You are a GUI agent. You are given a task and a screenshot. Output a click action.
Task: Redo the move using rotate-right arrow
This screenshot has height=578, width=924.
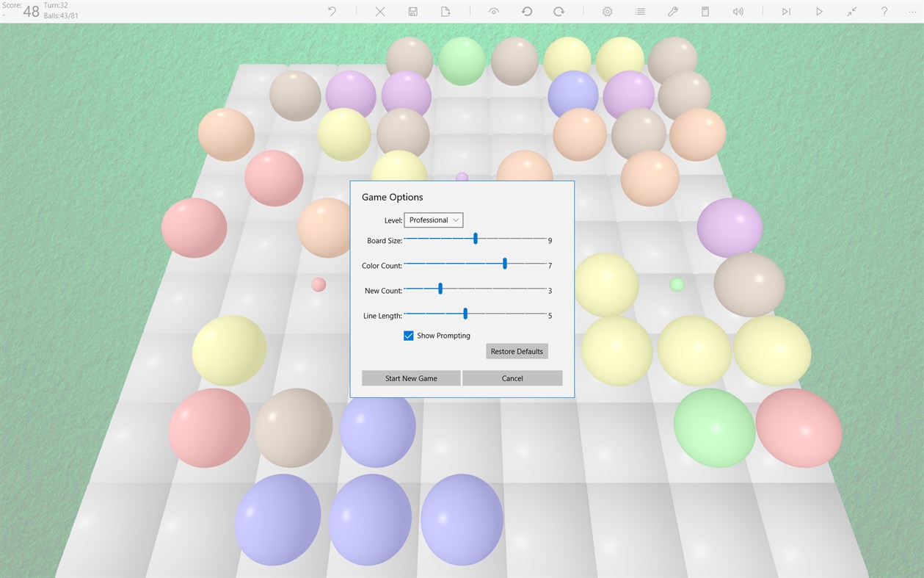pos(559,11)
